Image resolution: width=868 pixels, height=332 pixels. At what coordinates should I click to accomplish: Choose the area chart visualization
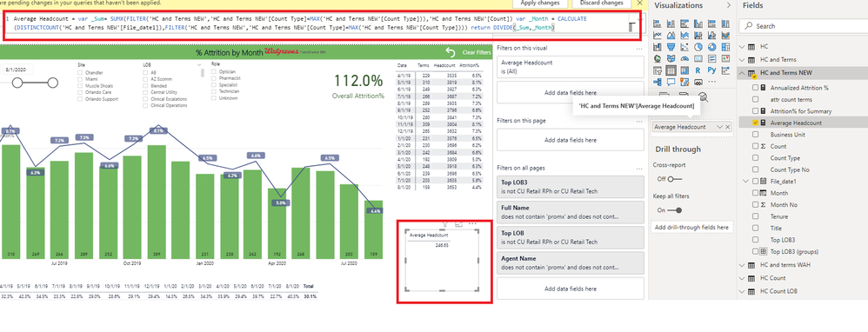pyautogui.click(x=671, y=36)
